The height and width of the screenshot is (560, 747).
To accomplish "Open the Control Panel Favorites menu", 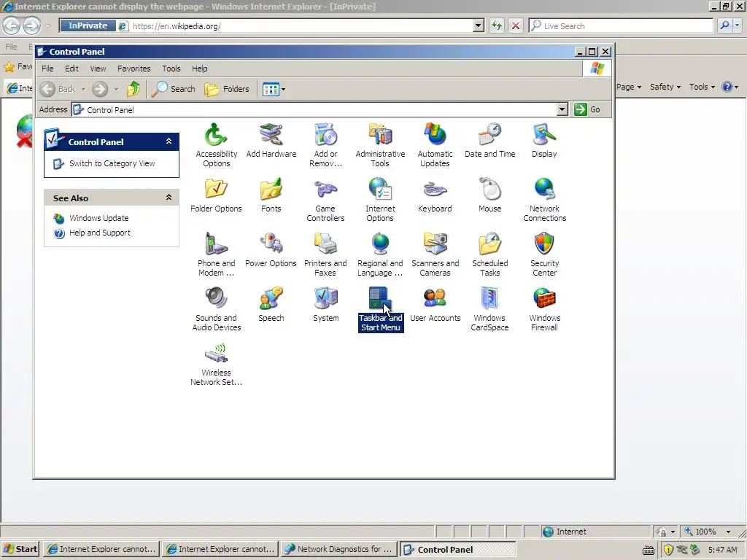I will click(134, 69).
